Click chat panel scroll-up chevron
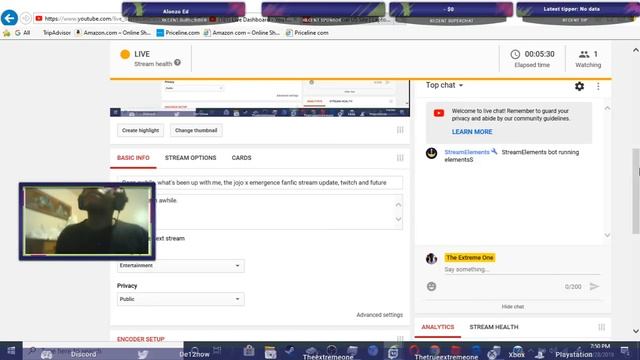This screenshot has width=640, height=360. pyautogui.click(x=607, y=108)
